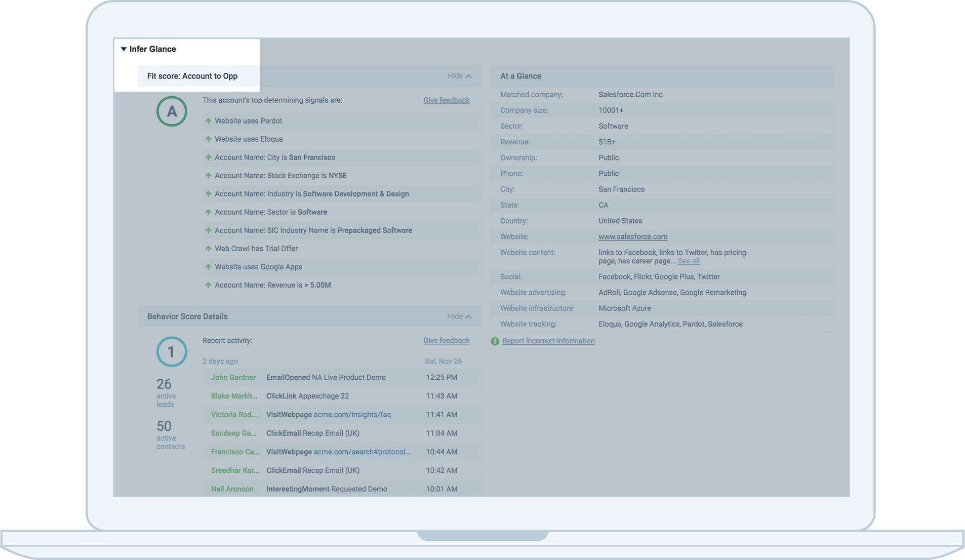Click Website infrastructure value Microsoft Azure
965x560 pixels.
pos(625,308)
